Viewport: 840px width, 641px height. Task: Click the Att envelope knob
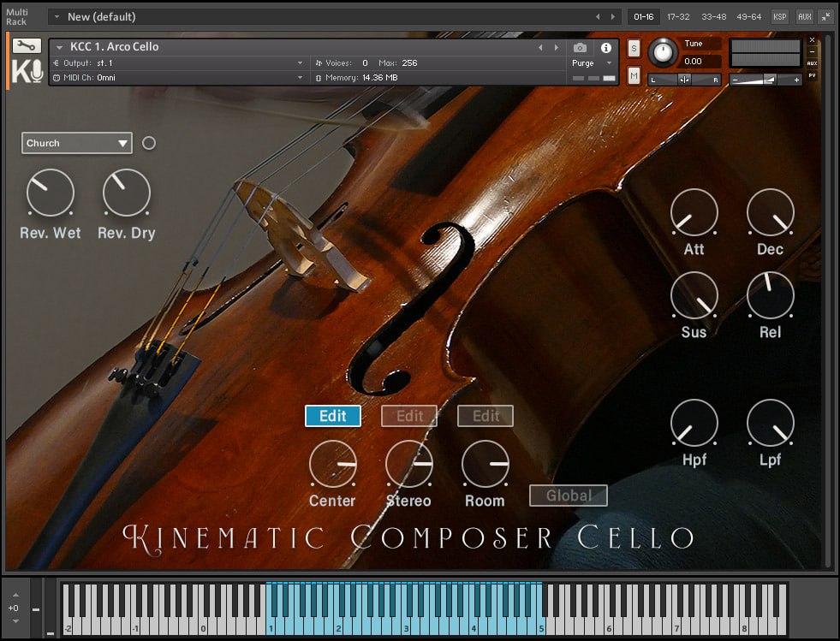click(x=694, y=212)
